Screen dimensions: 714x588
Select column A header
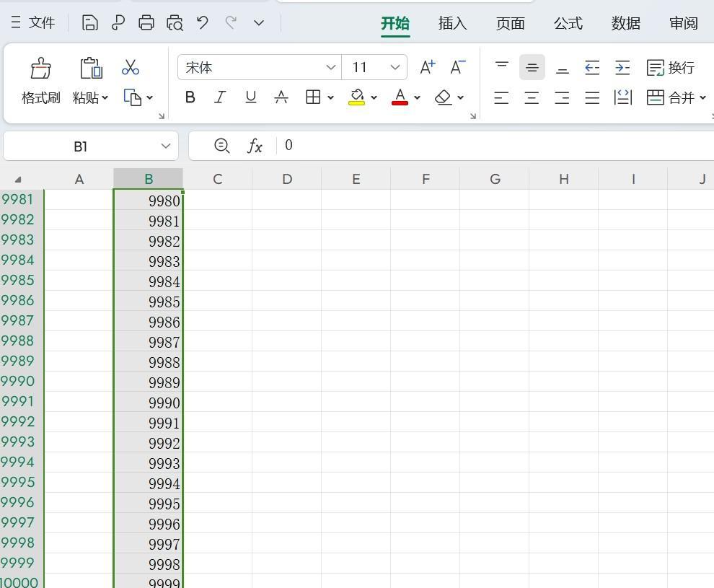pyautogui.click(x=79, y=179)
